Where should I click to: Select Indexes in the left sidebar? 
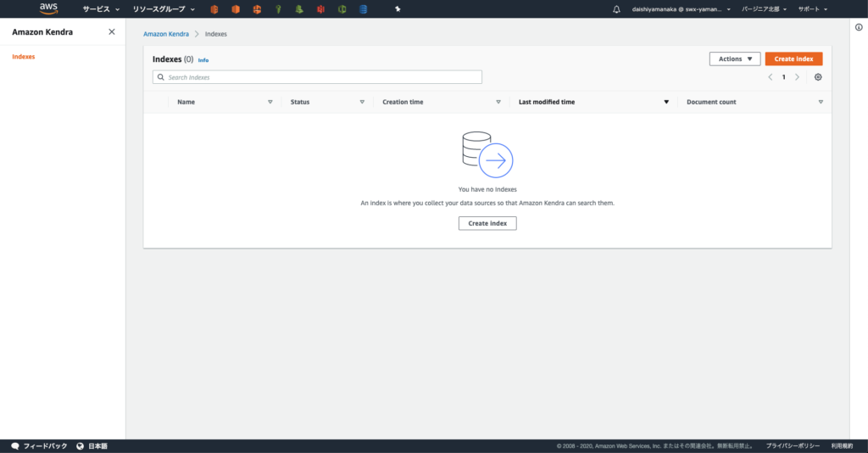pyautogui.click(x=24, y=57)
